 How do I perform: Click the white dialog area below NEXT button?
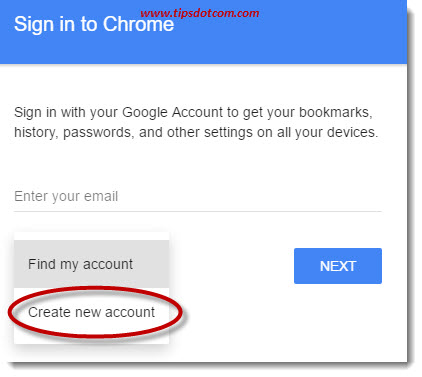pos(338,320)
